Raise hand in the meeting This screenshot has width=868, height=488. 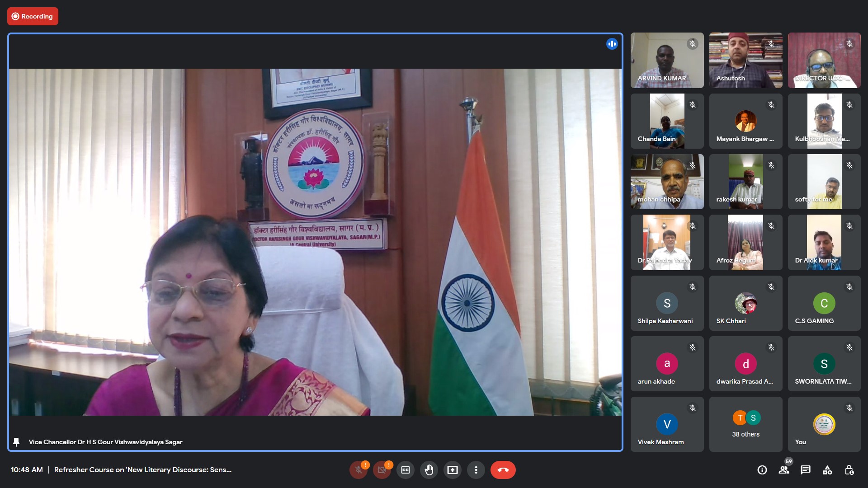(x=429, y=470)
